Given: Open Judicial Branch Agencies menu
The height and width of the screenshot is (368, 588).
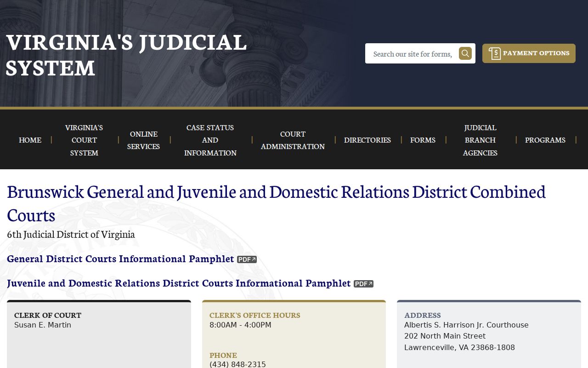Looking at the screenshot, I should [x=480, y=140].
